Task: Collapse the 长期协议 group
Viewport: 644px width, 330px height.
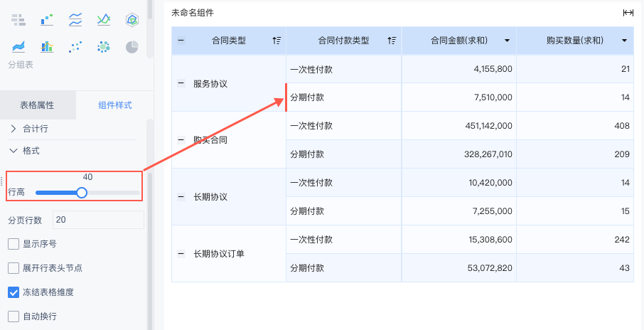Action: [181, 197]
